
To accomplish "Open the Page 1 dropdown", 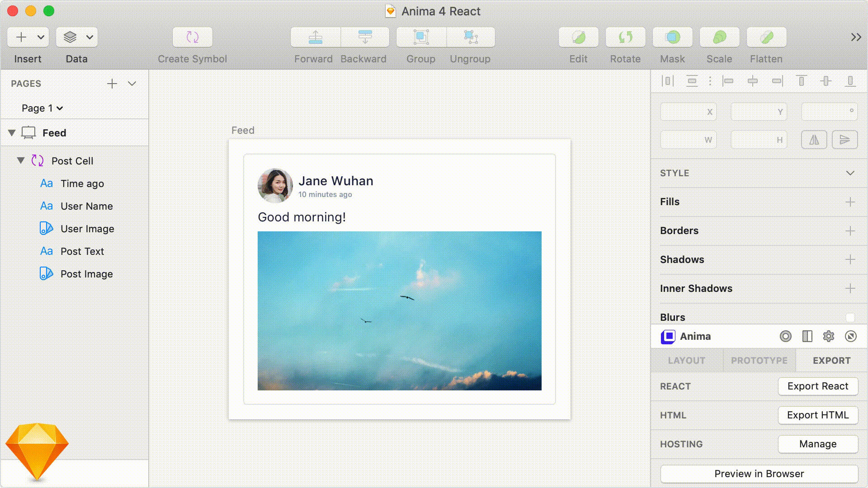I will [42, 108].
